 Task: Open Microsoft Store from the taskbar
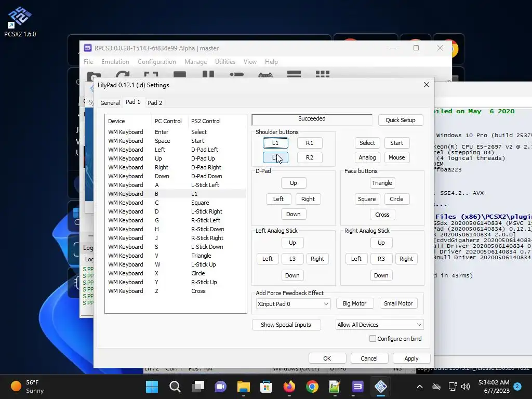pos(267,387)
